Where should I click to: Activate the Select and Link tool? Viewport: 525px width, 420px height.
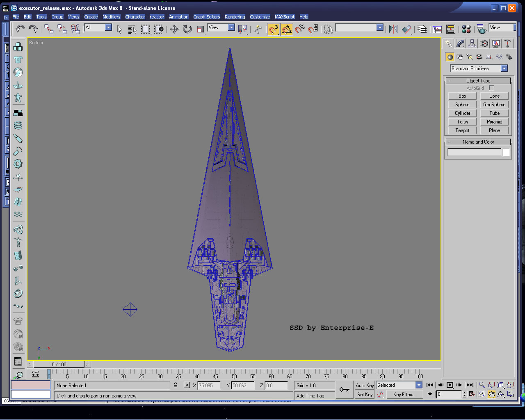[x=49, y=28]
